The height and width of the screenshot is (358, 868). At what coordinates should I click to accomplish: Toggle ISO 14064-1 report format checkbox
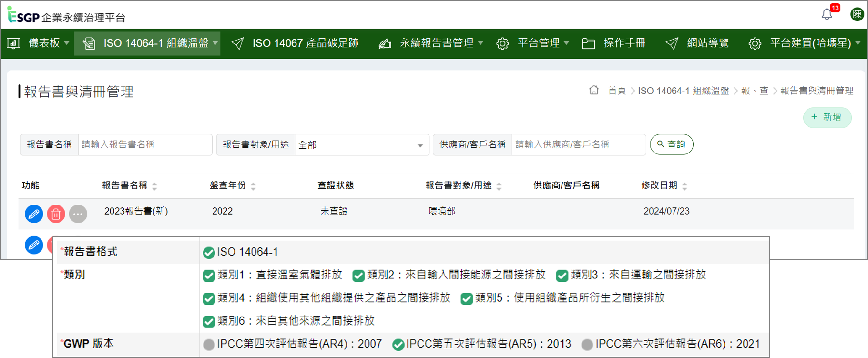209,253
